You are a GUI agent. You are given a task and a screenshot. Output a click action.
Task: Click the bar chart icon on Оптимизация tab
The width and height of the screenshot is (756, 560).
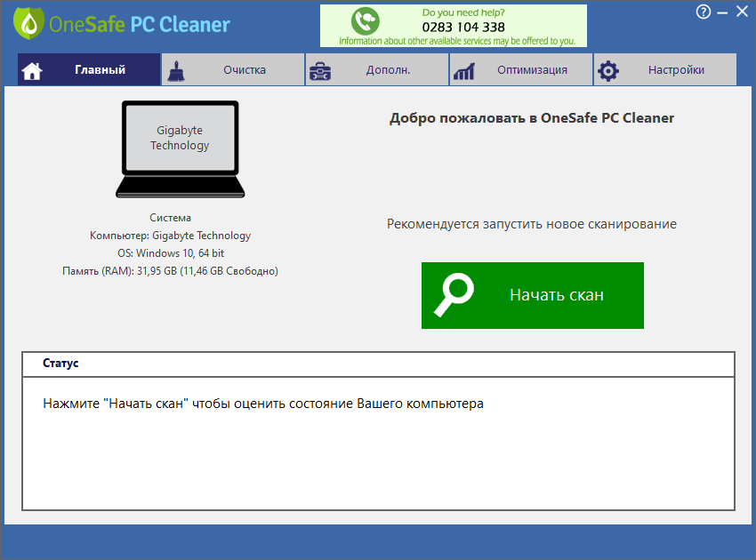click(465, 69)
